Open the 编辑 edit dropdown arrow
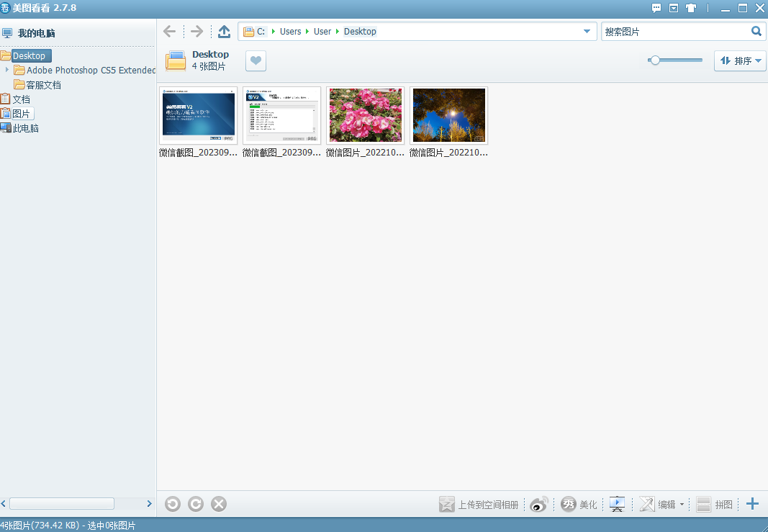The height and width of the screenshot is (532, 768). tap(682, 505)
